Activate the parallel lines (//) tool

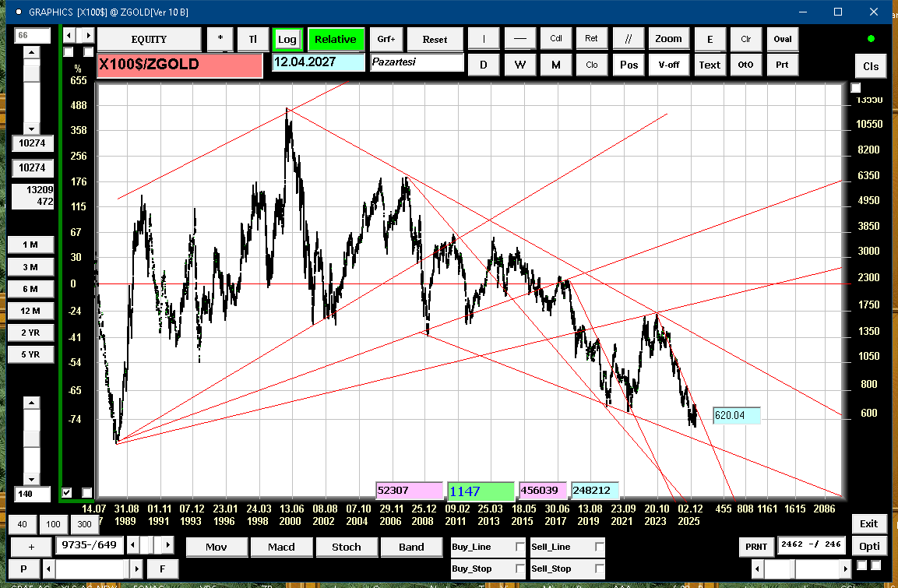(x=627, y=39)
